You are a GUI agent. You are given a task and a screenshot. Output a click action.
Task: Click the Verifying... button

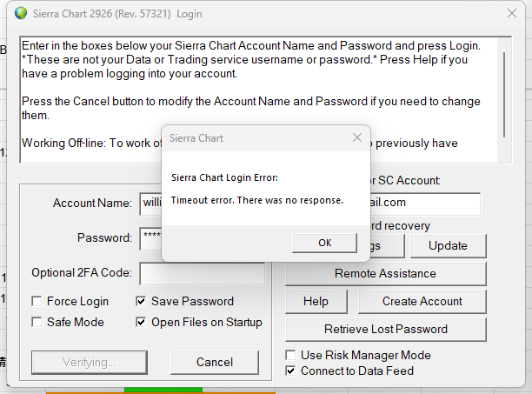[x=90, y=363]
